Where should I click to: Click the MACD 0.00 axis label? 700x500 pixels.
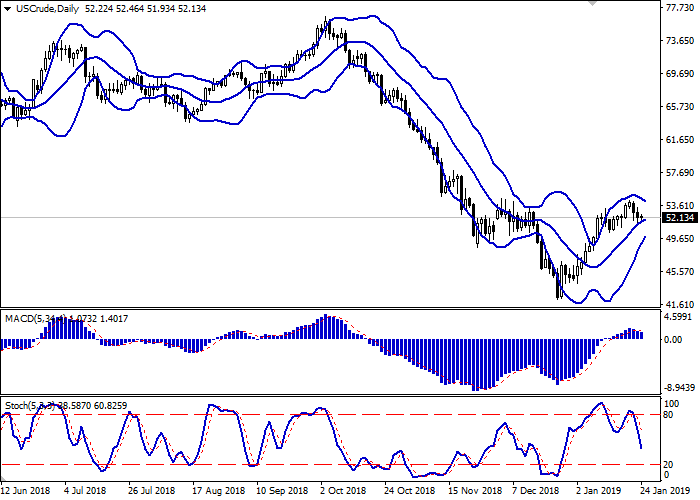tap(675, 340)
